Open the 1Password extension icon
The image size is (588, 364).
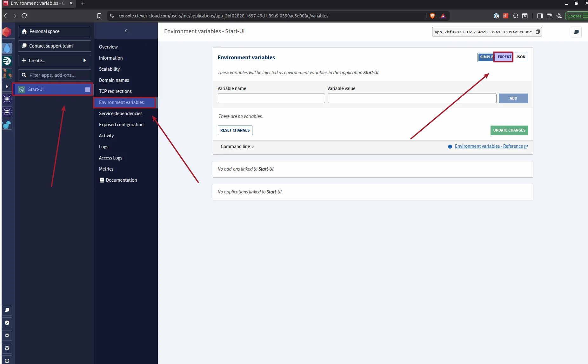[x=497, y=16]
